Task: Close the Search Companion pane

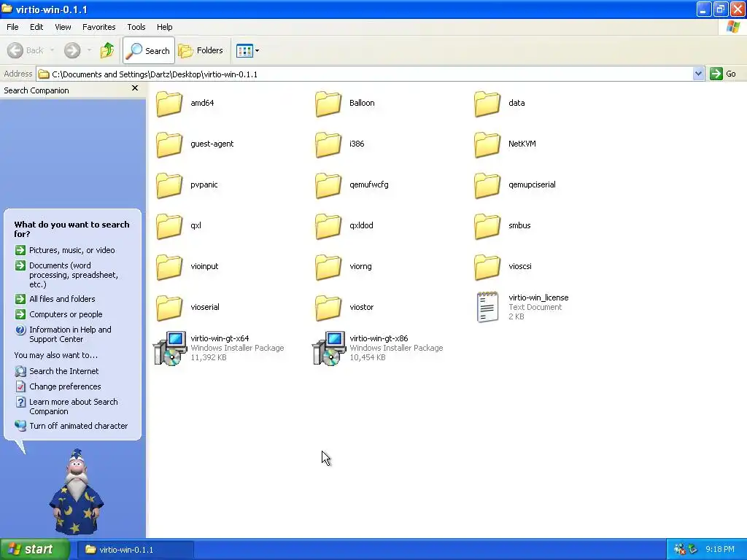Action: coord(135,88)
